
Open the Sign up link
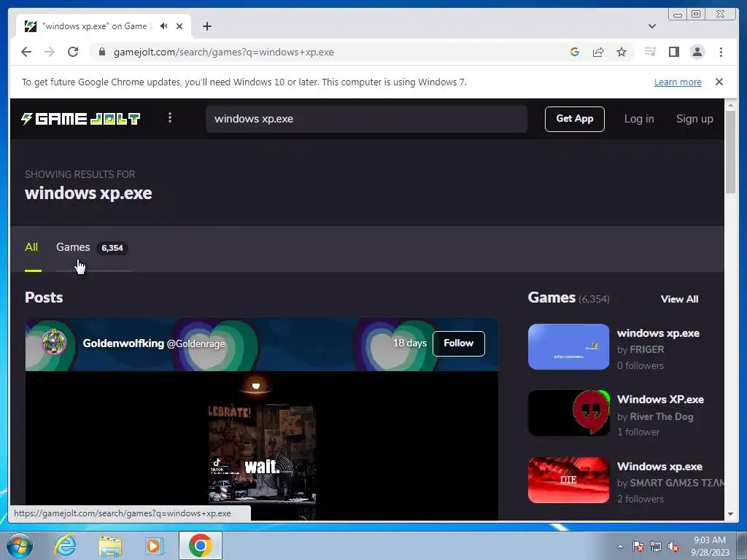tap(694, 119)
